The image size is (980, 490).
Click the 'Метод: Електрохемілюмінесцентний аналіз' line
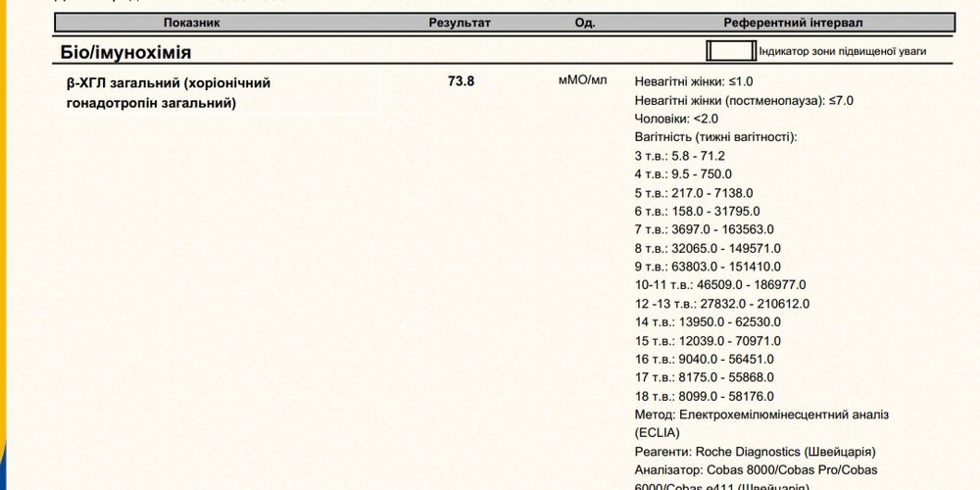pos(761,415)
